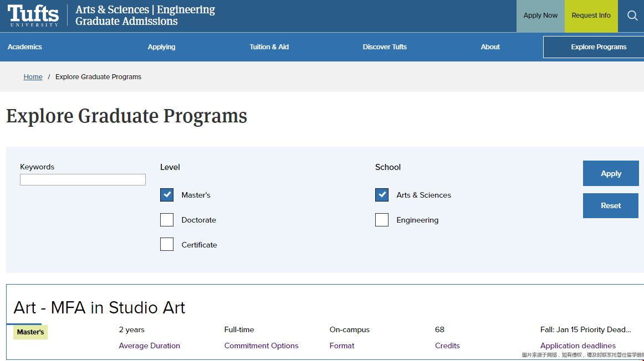Click the 'Engineering' checkbox label text
Image resolution: width=644 pixels, height=361 pixels.
coord(417,220)
